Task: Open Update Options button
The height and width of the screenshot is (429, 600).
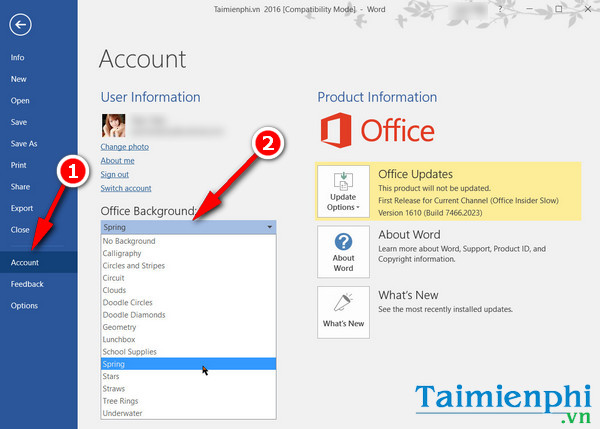Action: click(343, 191)
